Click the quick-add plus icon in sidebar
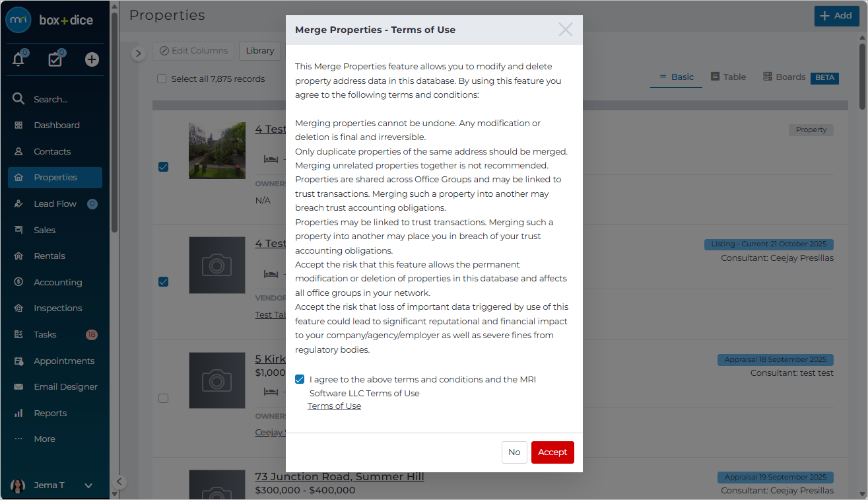 click(92, 59)
